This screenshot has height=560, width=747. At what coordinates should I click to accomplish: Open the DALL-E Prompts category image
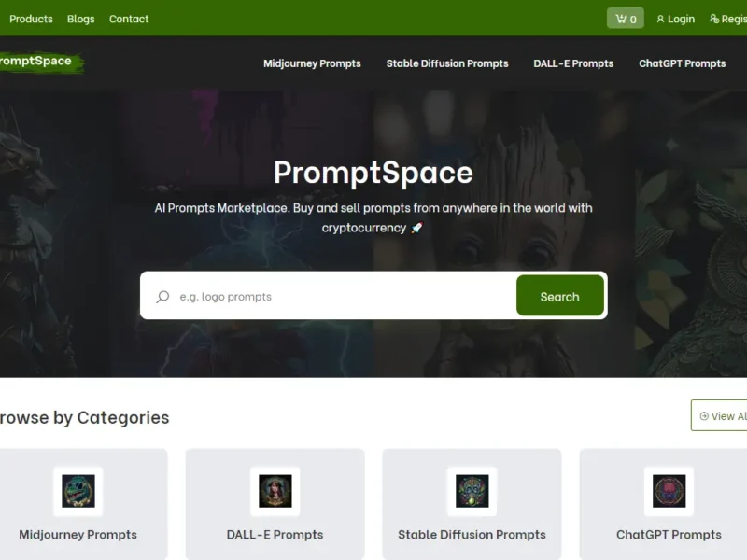pyautogui.click(x=275, y=491)
